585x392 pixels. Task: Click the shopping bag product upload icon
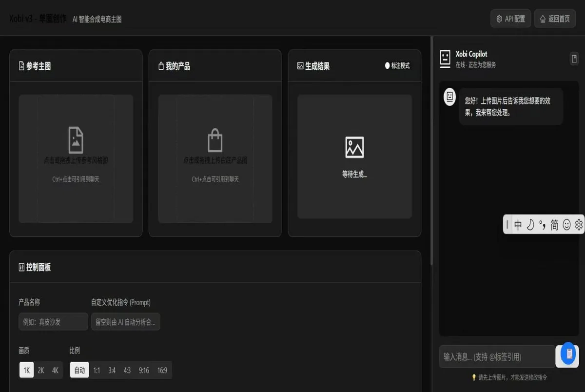click(215, 141)
